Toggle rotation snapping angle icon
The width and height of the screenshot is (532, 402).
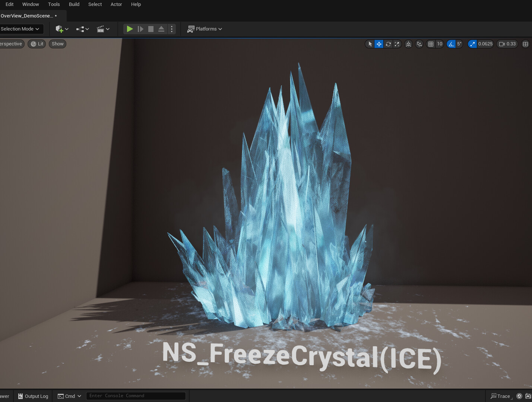(x=451, y=44)
